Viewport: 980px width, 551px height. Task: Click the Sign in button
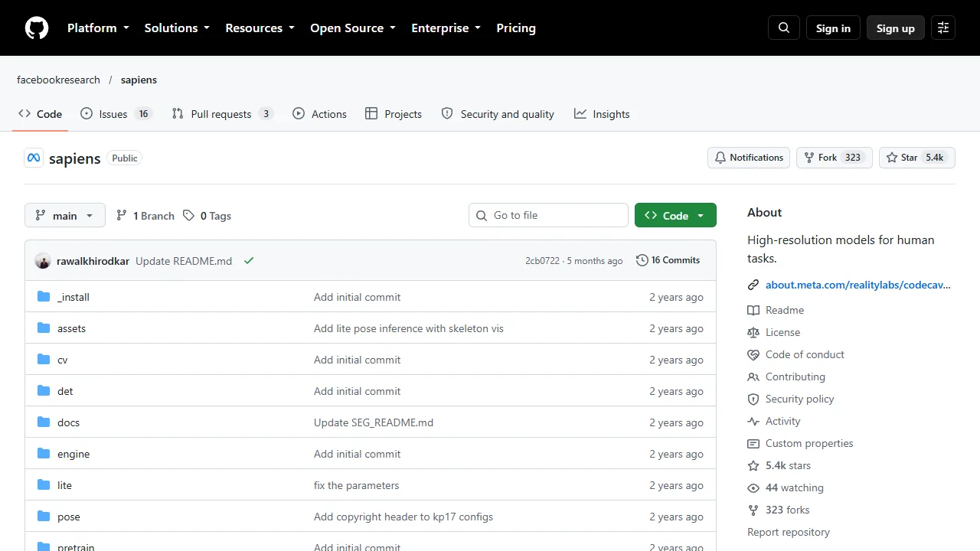pyautogui.click(x=833, y=28)
